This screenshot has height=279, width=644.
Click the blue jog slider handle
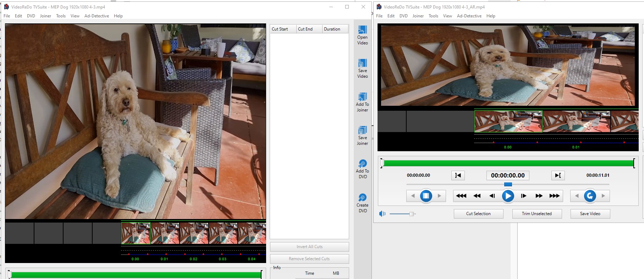point(508,184)
